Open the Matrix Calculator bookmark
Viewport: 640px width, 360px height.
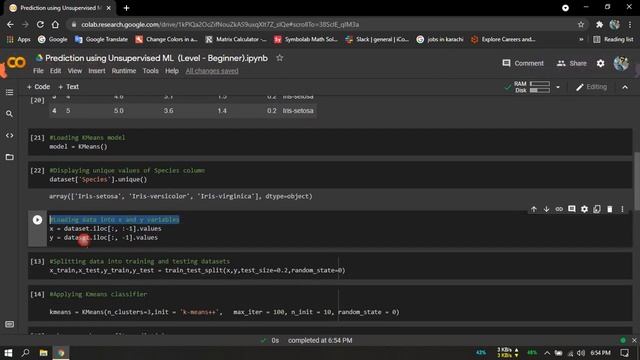coord(236,40)
